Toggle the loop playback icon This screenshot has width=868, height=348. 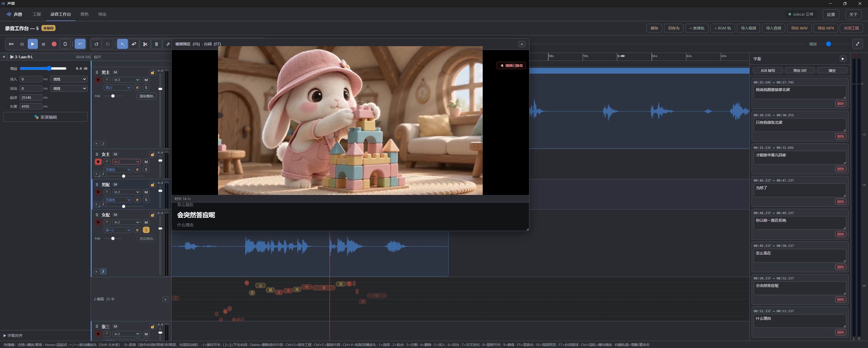(x=65, y=44)
